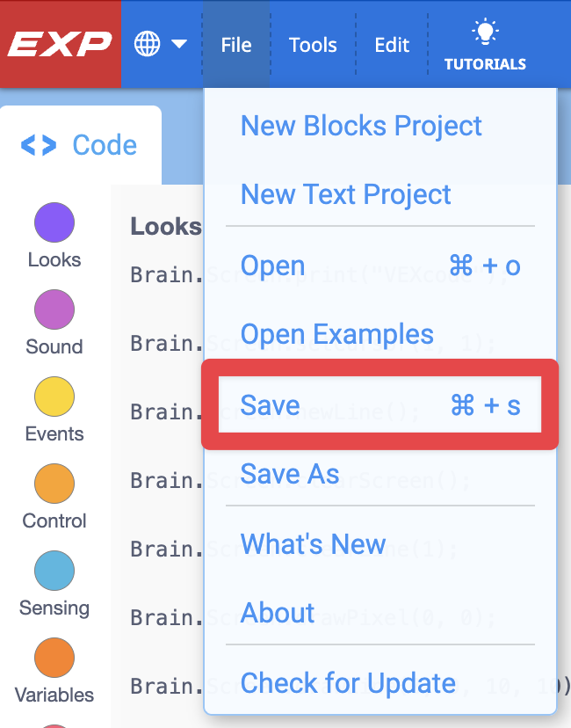Select the Sensing block category icon
The height and width of the screenshot is (728, 571).
(x=54, y=571)
